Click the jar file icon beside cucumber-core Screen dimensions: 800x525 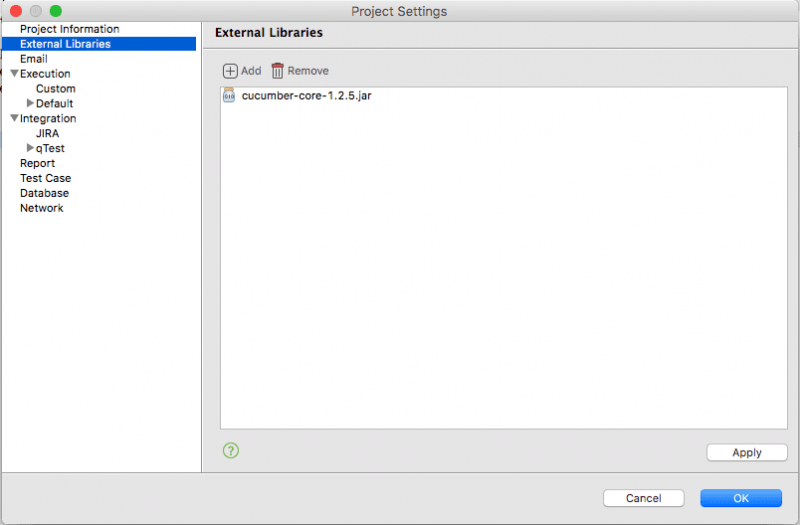[229, 96]
